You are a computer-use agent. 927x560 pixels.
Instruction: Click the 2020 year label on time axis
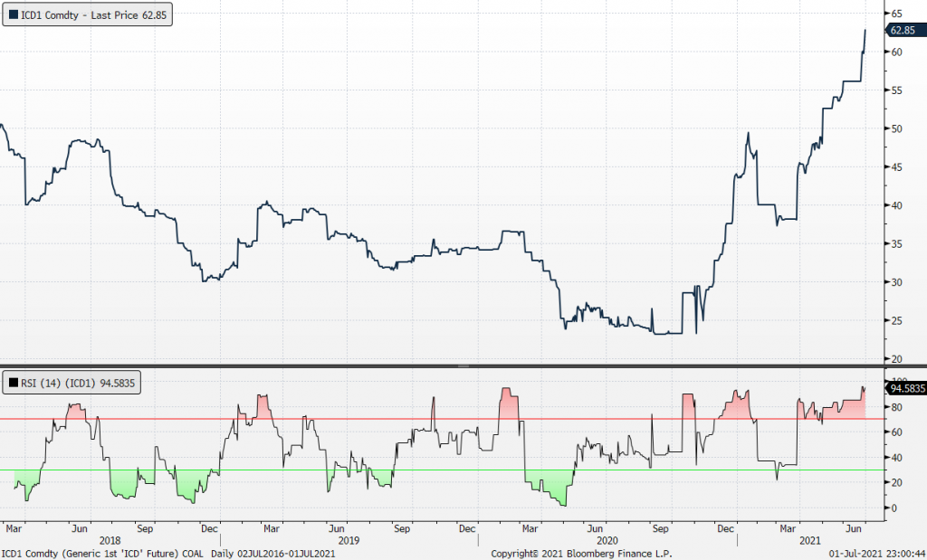(x=607, y=540)
